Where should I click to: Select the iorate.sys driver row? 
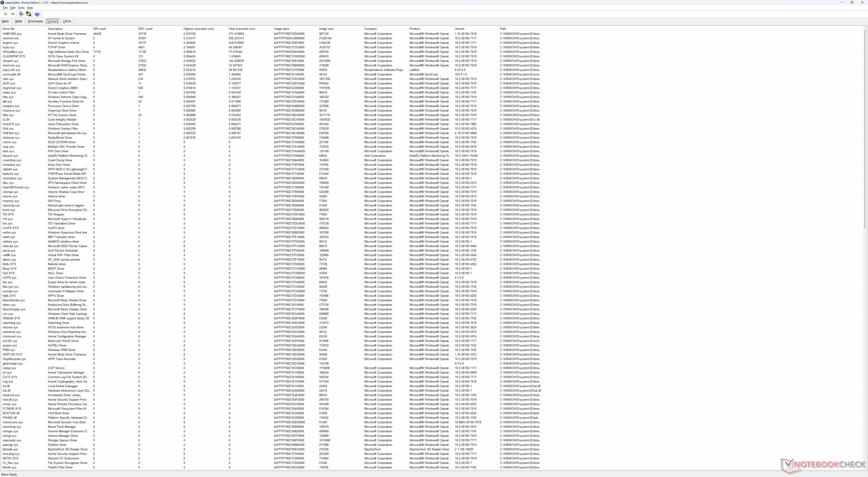(272, 93)
